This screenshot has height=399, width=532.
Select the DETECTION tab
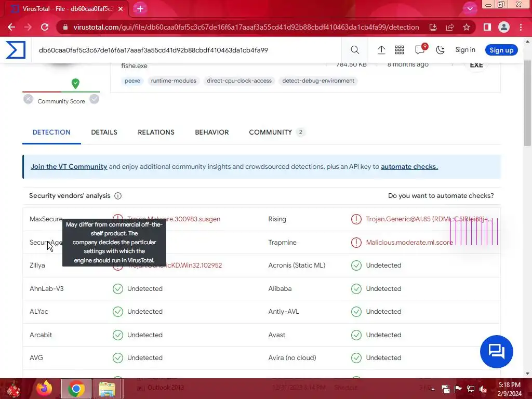51,132
